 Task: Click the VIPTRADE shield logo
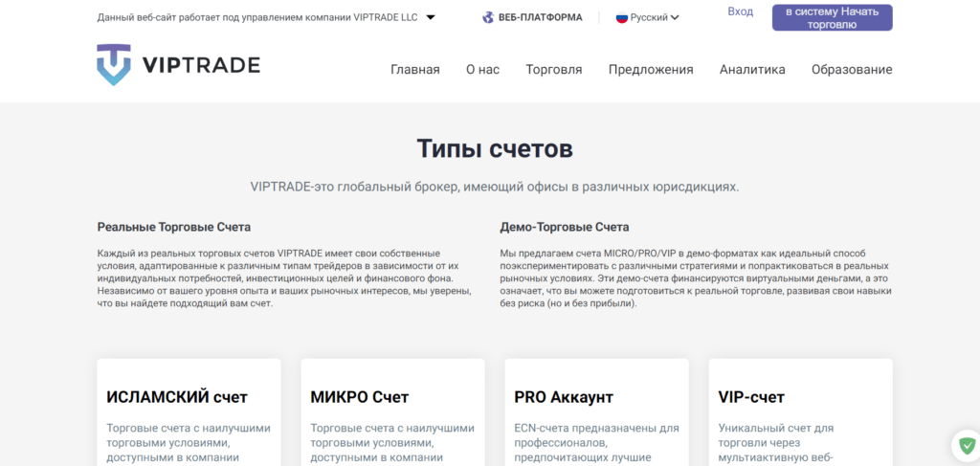pyautogui.click(x=114, y=64)
